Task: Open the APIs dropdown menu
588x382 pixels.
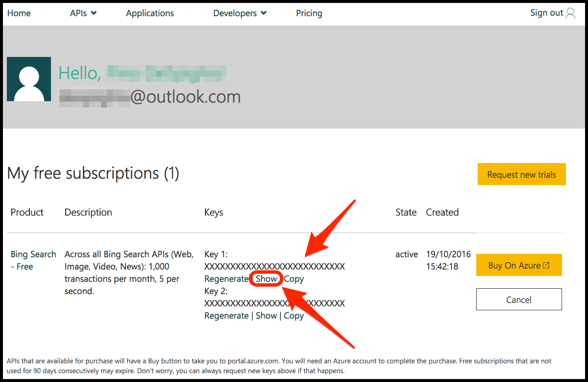Action: click(x=83, y=13)
